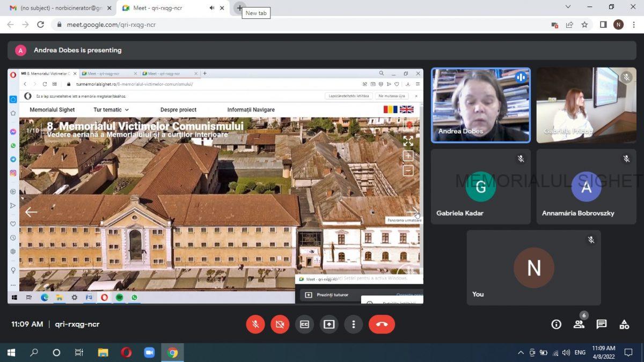Open the Chrome three-dot menu
644x362 pixels.
634,25
